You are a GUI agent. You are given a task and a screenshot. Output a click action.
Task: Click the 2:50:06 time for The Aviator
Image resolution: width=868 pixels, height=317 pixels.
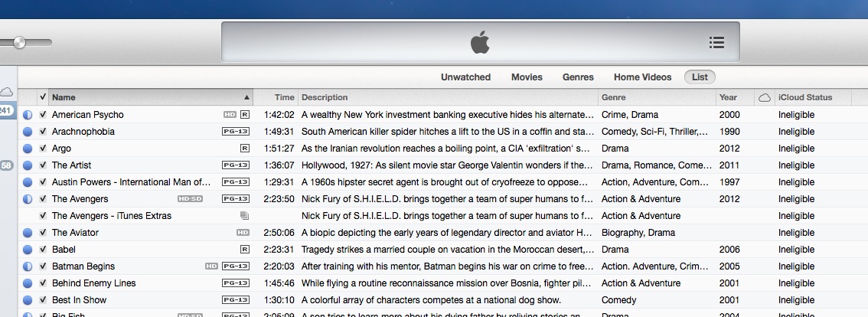coord(279,233)
